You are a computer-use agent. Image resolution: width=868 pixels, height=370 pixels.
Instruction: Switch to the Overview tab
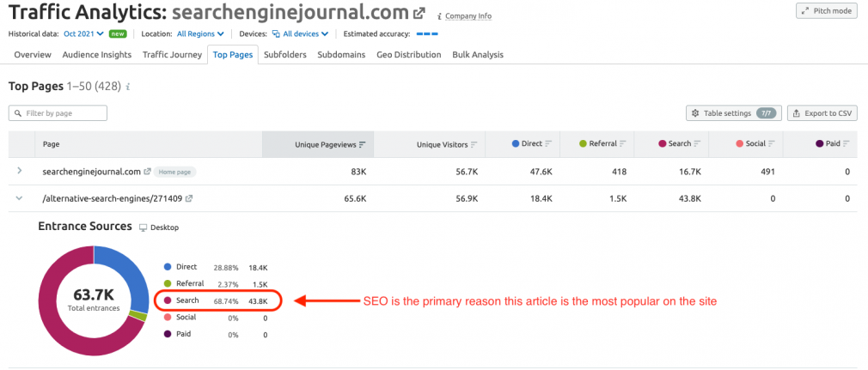tap(33, 55)
